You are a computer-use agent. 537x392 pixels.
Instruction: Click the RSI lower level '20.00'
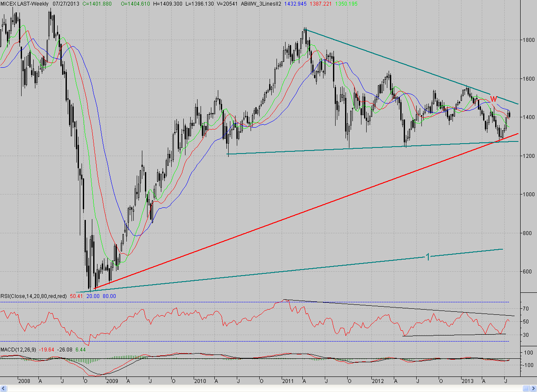click(93, 296)
